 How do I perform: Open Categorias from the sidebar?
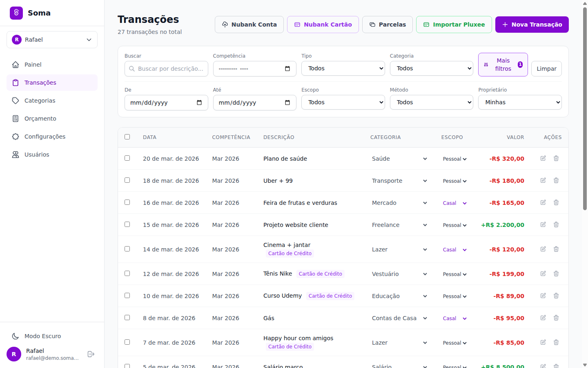pos(40,101)
